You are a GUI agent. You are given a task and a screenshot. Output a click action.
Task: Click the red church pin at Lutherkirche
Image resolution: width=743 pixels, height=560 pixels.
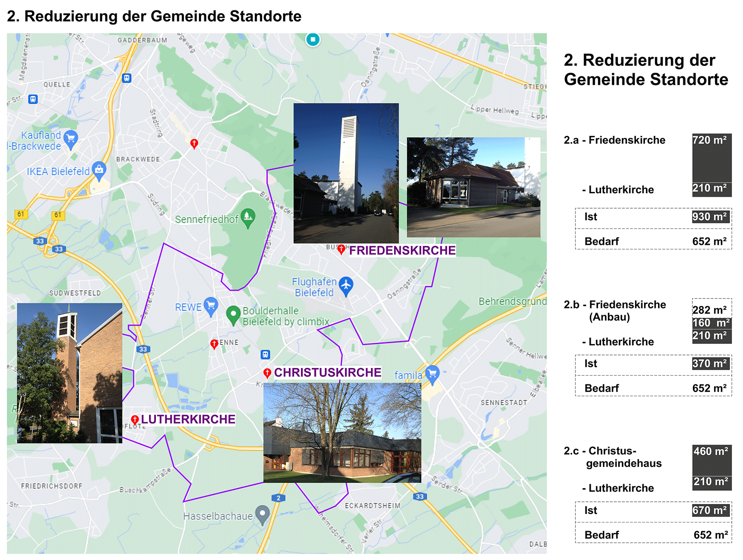click(x=135, y=420)
